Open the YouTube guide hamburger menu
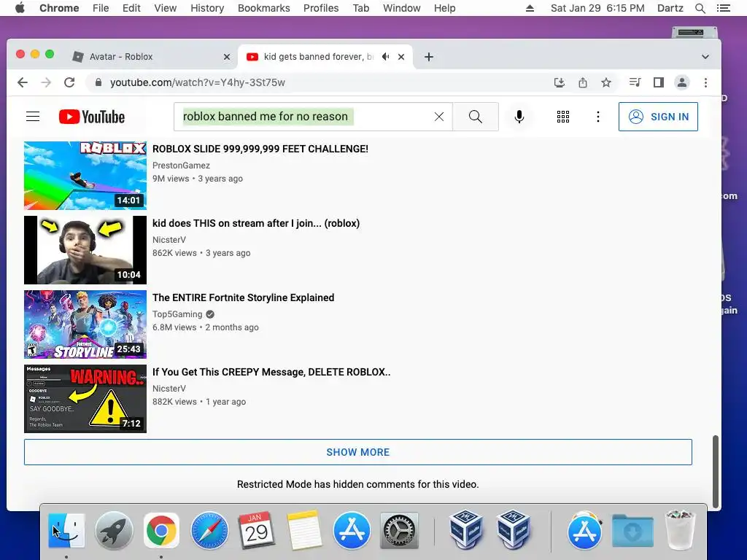This screenshot has height=560, width=747. [x=33, y=117]
